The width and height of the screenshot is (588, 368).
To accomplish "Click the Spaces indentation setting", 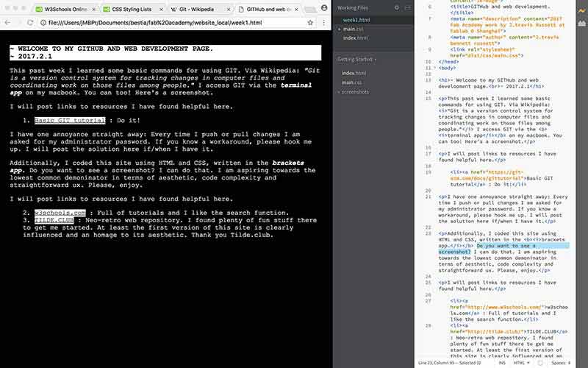I will (561, 363).
